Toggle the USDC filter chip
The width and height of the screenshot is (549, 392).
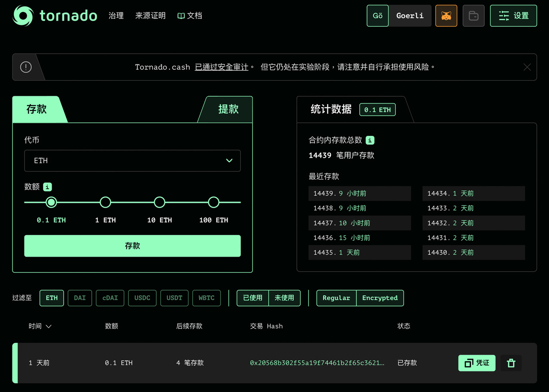(x=142, y=298)
